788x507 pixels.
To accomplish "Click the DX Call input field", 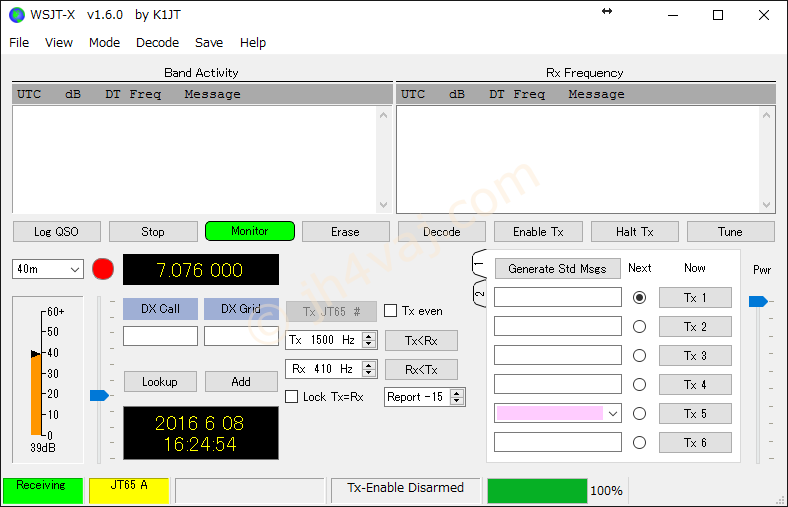I will [x=160, y=336].
